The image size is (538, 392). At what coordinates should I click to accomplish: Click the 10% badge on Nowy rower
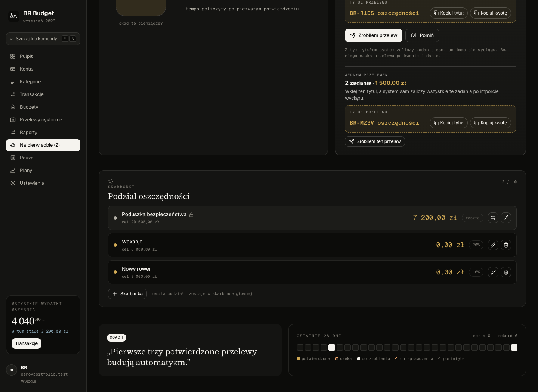click(x=476, y=272)
